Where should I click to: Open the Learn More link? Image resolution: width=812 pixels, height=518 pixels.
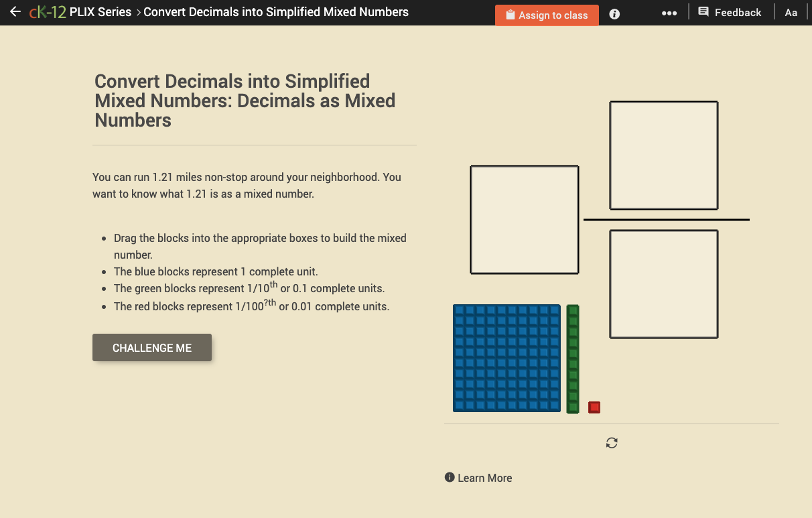(x=484, y=477)
